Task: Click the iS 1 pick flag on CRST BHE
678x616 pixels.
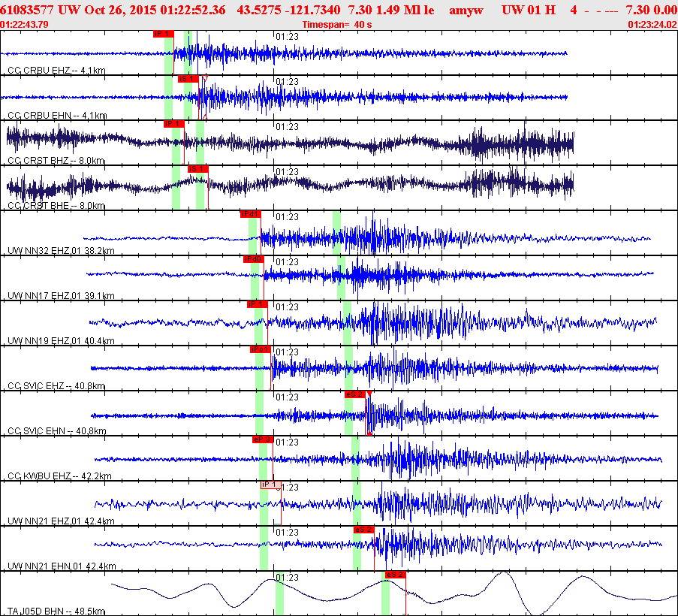Action: tap(198, 169)
